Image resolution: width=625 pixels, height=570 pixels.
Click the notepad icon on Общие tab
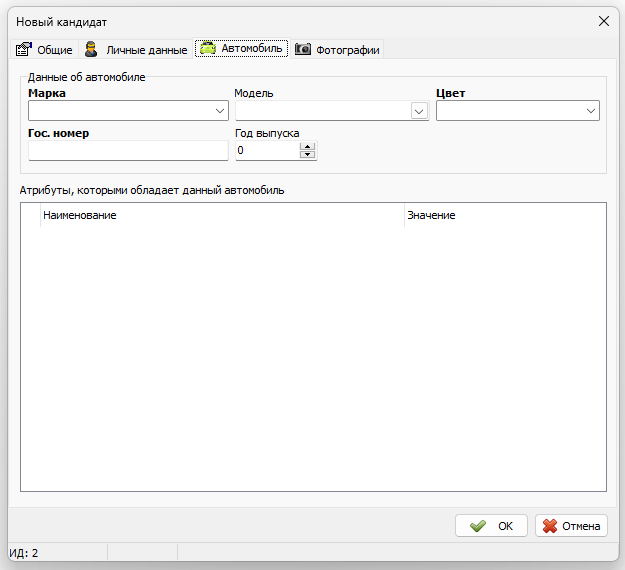pyautogui.click(x=24, y=49)
